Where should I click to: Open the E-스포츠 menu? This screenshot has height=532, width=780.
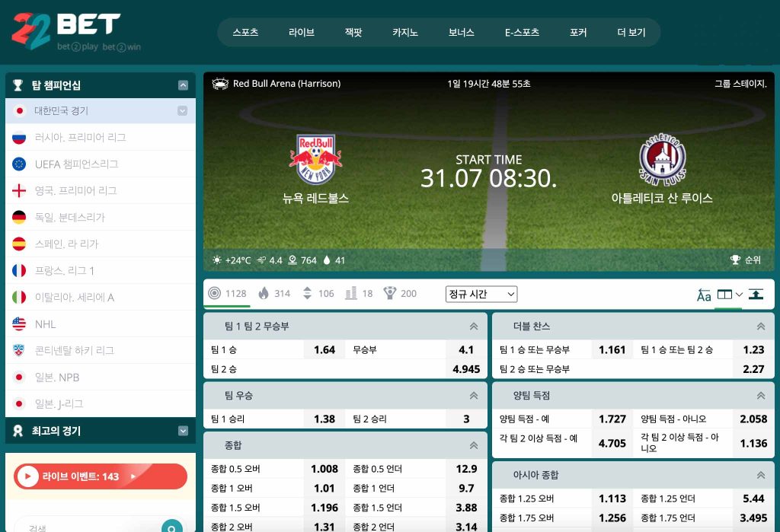click(522, 32)
